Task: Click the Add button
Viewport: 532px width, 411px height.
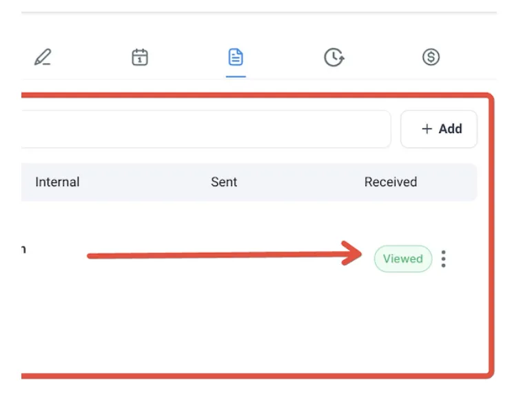Action: tap(439, 129)
